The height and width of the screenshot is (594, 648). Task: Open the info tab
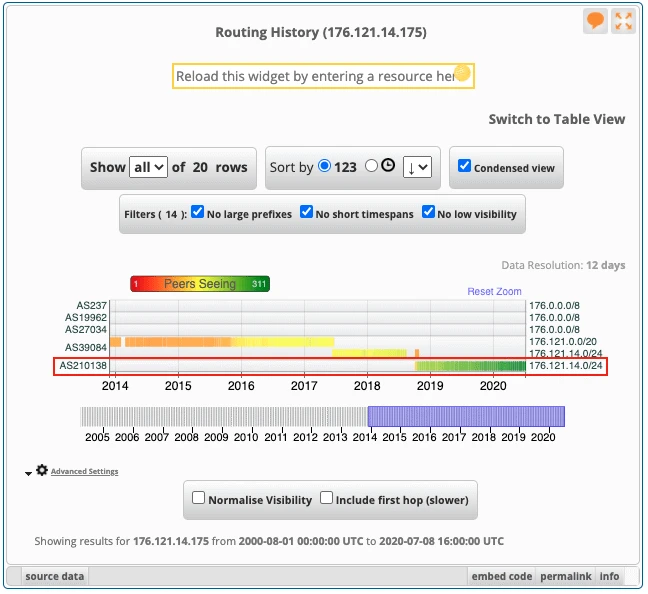[x=609, y=576]
